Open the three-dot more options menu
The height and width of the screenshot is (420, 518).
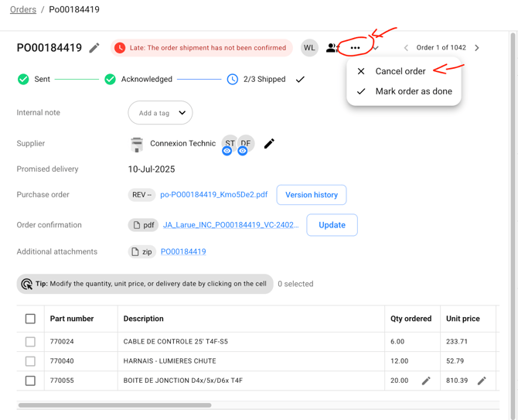point(355,48)
